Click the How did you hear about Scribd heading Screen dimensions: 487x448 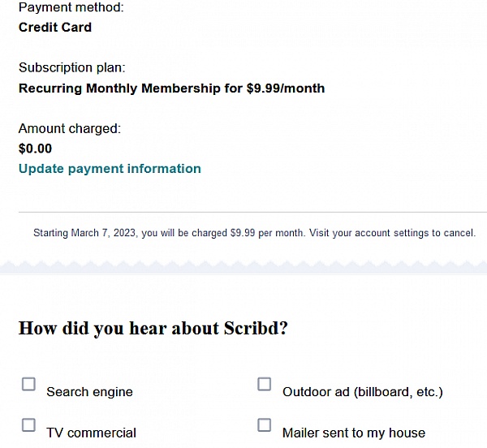(x=153, y=329)
